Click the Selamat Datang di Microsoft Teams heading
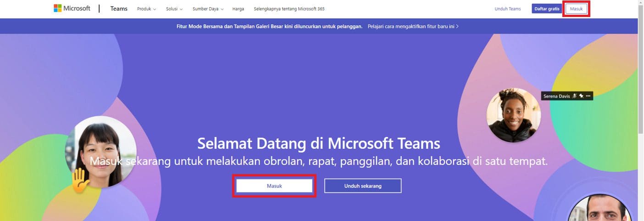 pos(319,143)
